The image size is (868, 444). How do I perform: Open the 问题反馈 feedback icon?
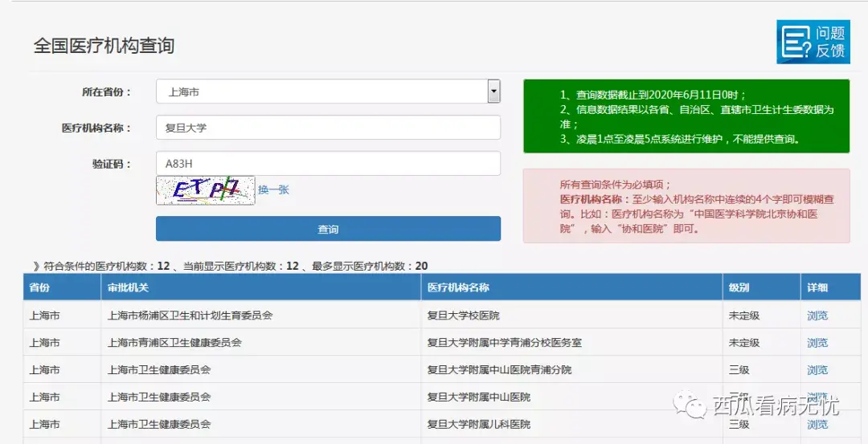click(x=813, y=42)
